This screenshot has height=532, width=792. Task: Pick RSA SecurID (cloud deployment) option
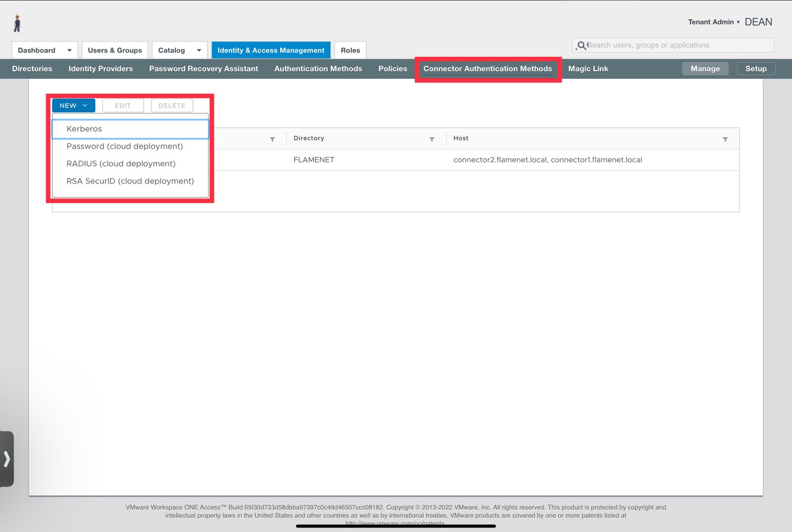(130, 181)
